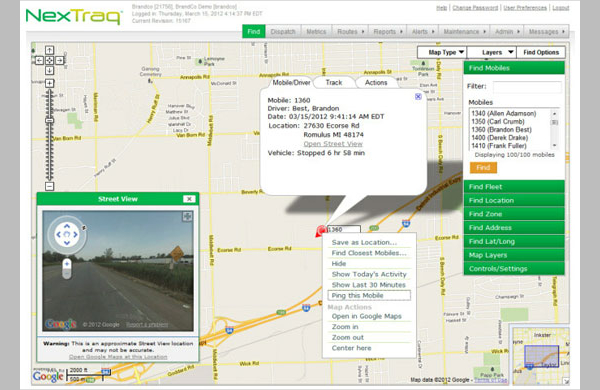Image resolution: width=600 pixels, height=390 pixels.
Task: Zoom out using the map minus icon
Action: (49, 186)
